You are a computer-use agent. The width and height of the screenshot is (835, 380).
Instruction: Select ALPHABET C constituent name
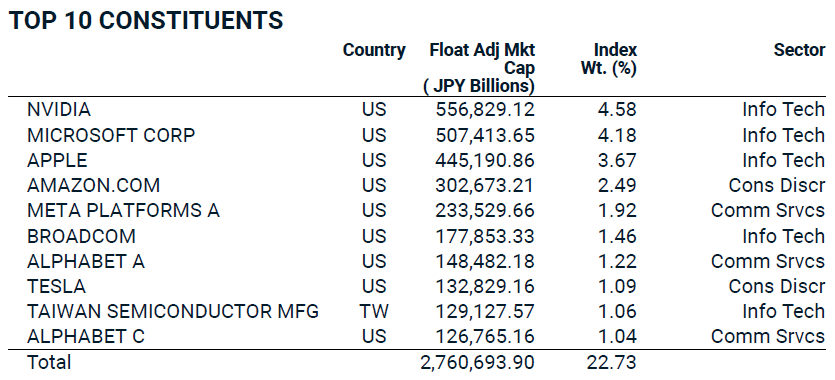(x=86, y=336)
